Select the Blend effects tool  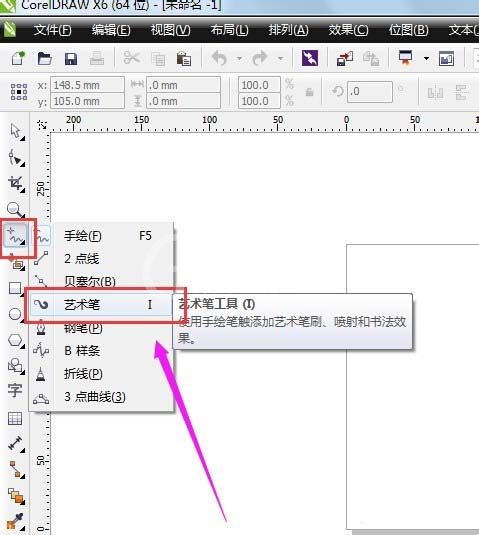click(x=16, y=496)
